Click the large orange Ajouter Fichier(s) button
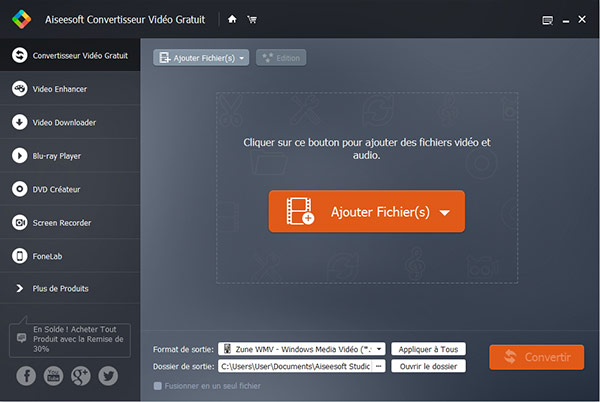600x402 pixels. point(367,211)
